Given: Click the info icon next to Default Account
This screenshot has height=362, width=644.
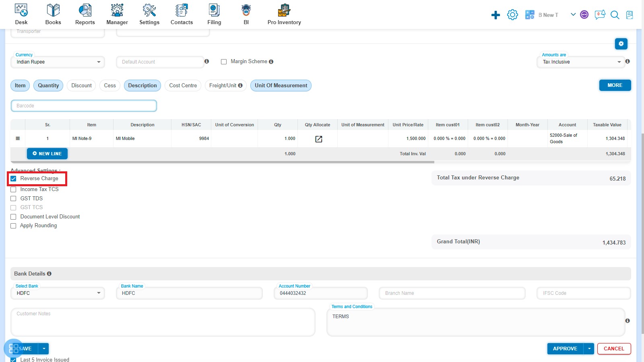Looking at the screenshot, I should point(206,61).
